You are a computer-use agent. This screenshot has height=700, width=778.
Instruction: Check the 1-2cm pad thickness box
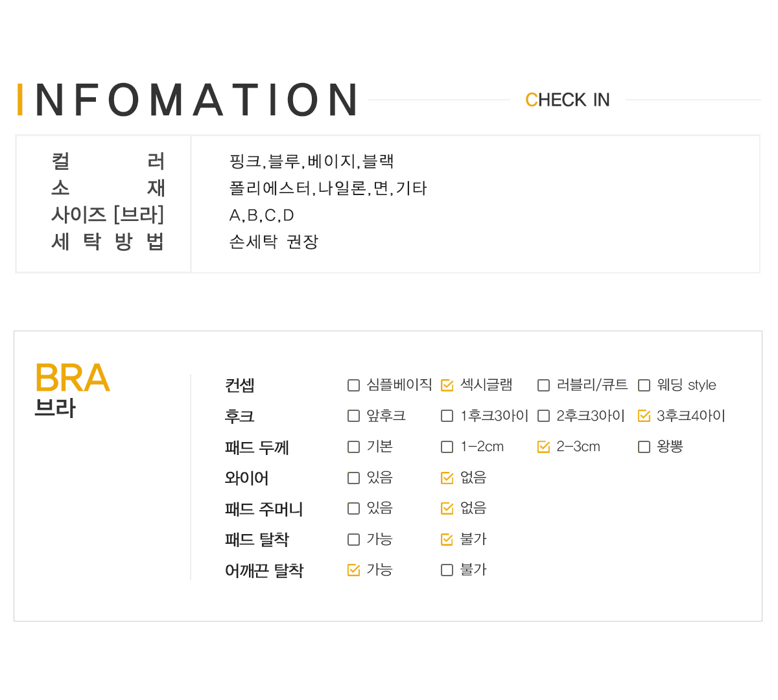tap(447, 447)
